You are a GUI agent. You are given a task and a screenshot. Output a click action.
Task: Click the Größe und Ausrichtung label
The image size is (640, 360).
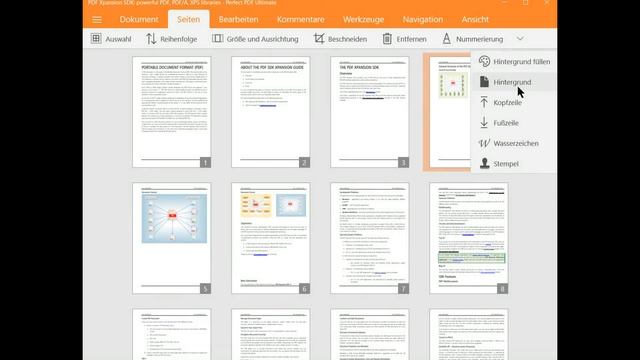(x=262, y=39)
